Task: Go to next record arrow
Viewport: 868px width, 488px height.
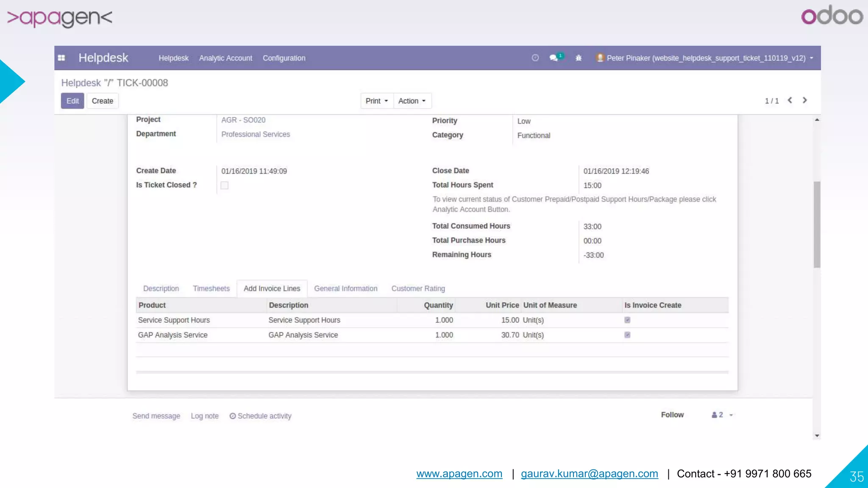Action: (804, 100)
